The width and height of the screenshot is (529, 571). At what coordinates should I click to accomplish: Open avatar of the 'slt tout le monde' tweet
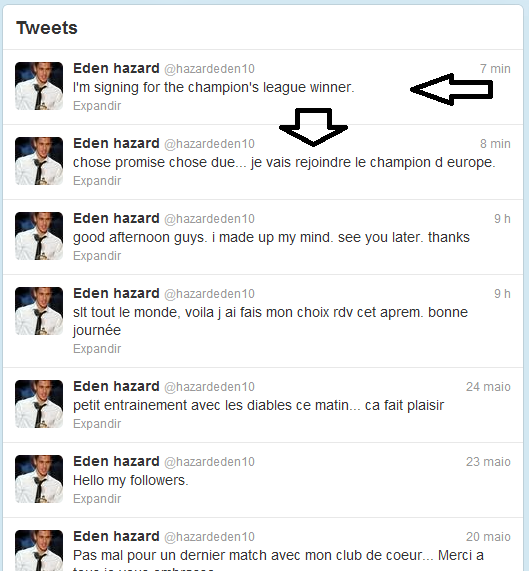click(39, 311)
